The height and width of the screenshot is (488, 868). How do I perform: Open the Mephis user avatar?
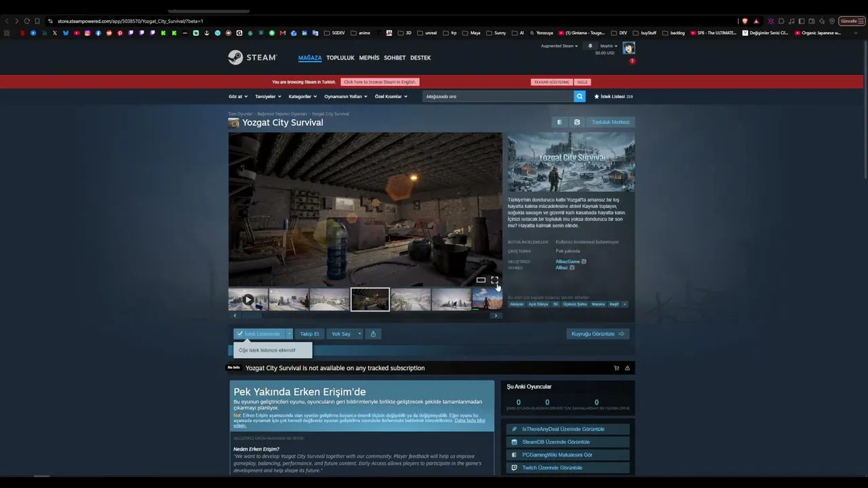(629, 48)
